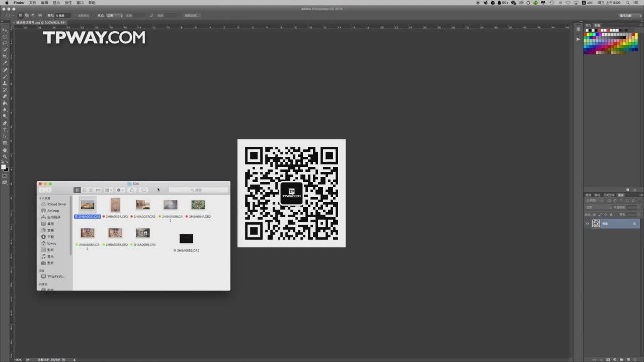Screen dimensions: 644x362
Task: Select the Path Selection tool
Action: tap(5, 137)
